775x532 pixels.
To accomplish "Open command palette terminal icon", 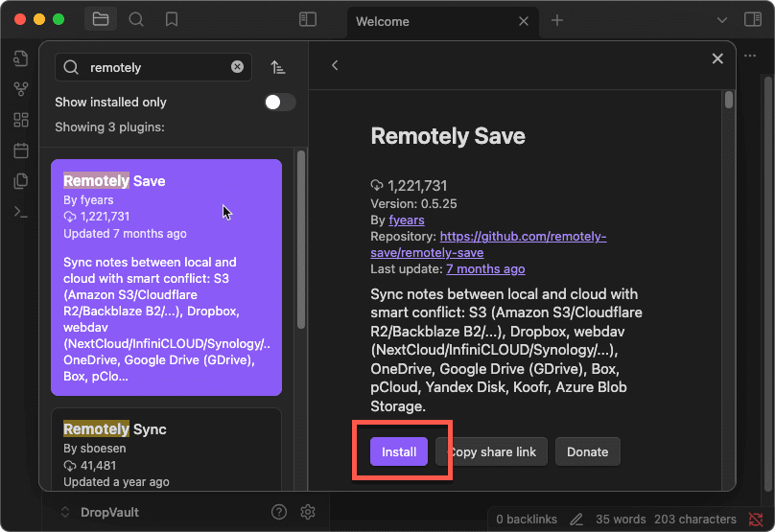I will [x=21, y=212].
